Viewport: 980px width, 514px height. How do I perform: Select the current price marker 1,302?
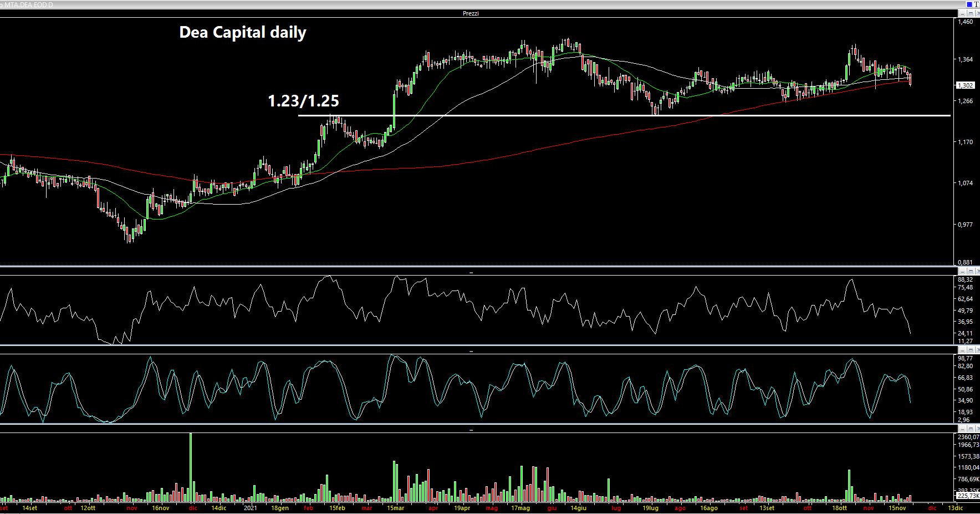coord(967,85)
